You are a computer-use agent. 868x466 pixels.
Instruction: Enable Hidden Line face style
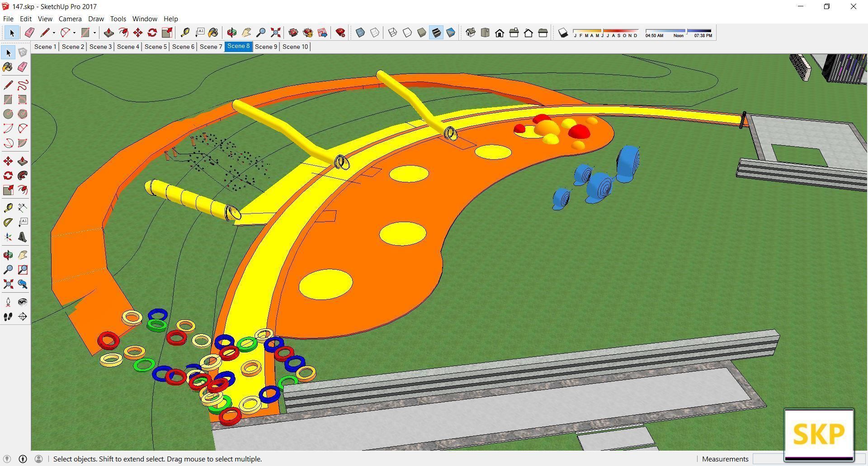pos(407,33)
